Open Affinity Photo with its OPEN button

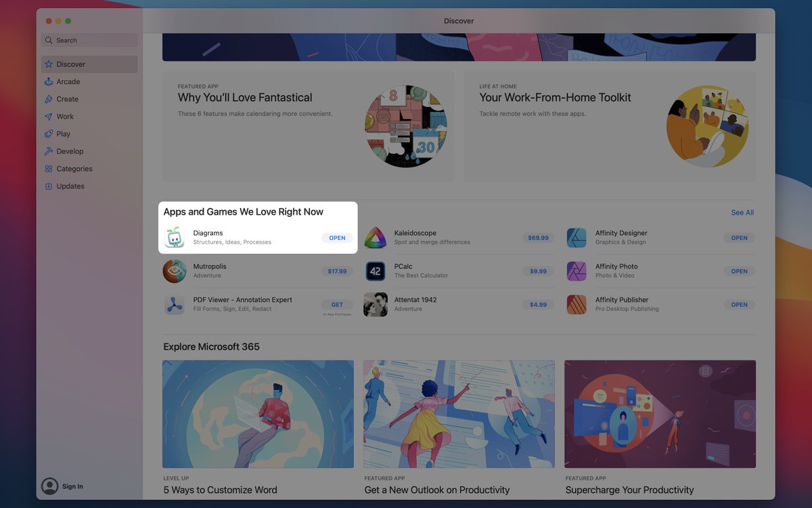(739, 271)
